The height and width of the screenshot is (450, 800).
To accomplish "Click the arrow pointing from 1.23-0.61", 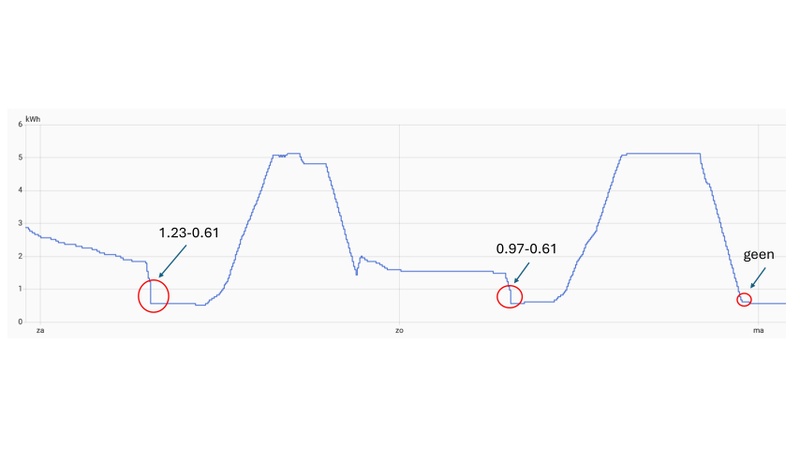I will [171, 263].
